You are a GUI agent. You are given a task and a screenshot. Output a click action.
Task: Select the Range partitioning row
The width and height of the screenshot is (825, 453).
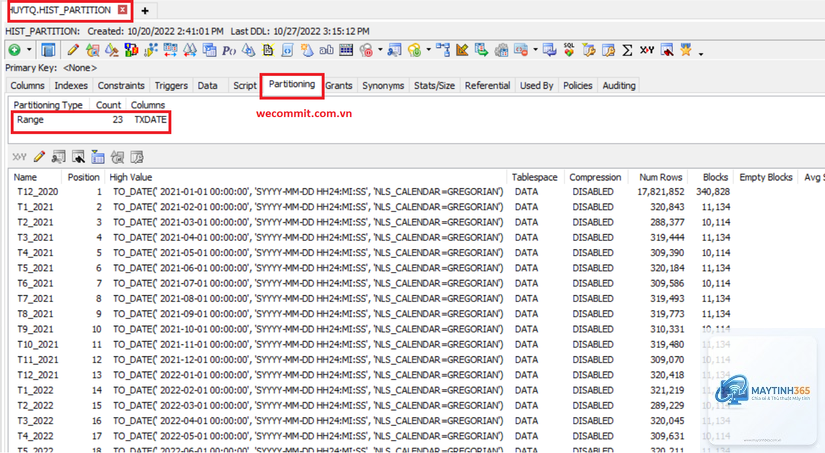[90, 120]
